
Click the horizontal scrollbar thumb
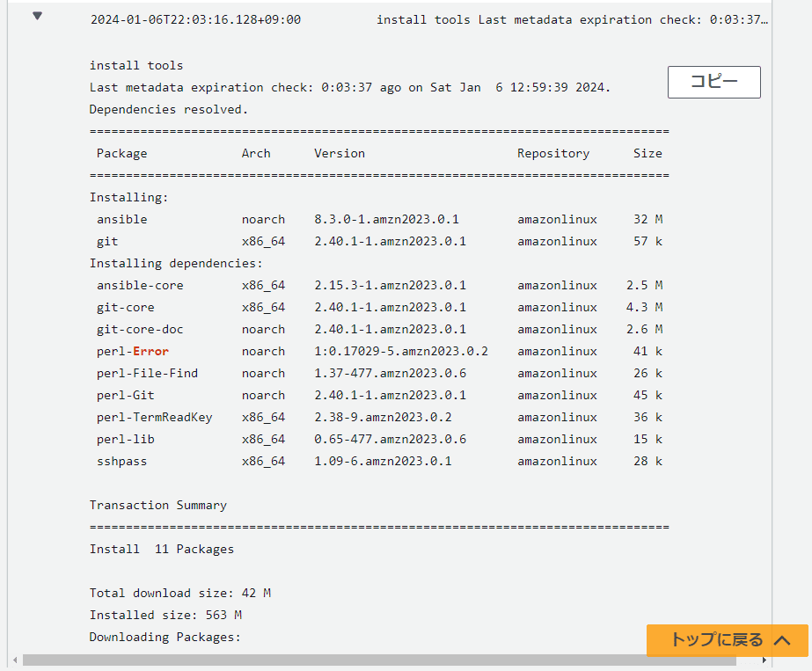(379, 660)
